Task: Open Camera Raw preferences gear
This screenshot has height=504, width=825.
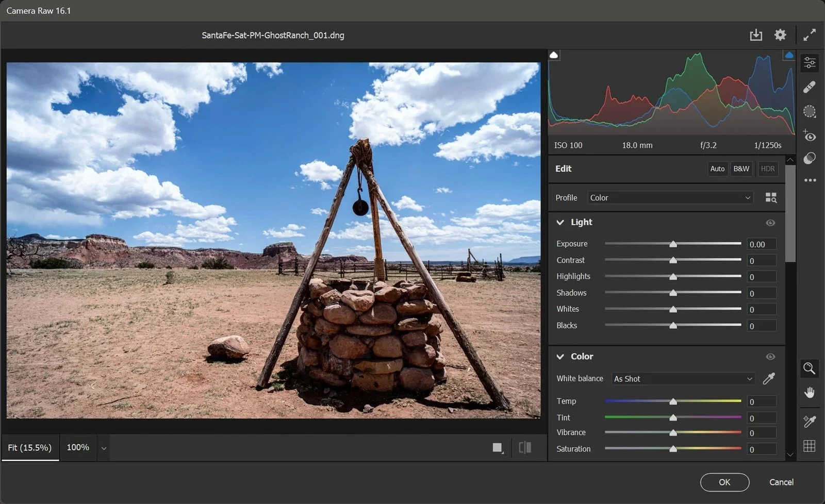Action: (780, 35)
